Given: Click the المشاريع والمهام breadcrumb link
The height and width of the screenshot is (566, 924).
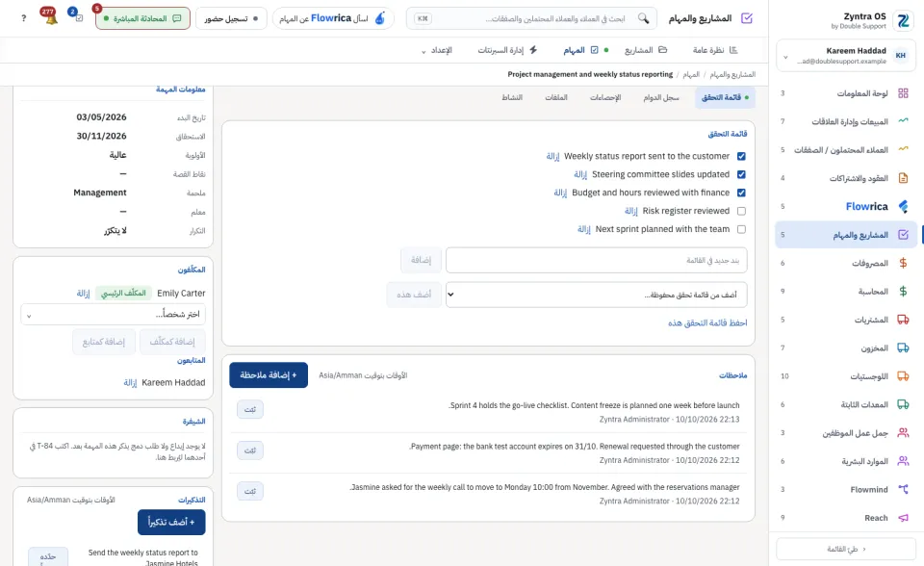Looking at the screenshot, I should point(732,74).
